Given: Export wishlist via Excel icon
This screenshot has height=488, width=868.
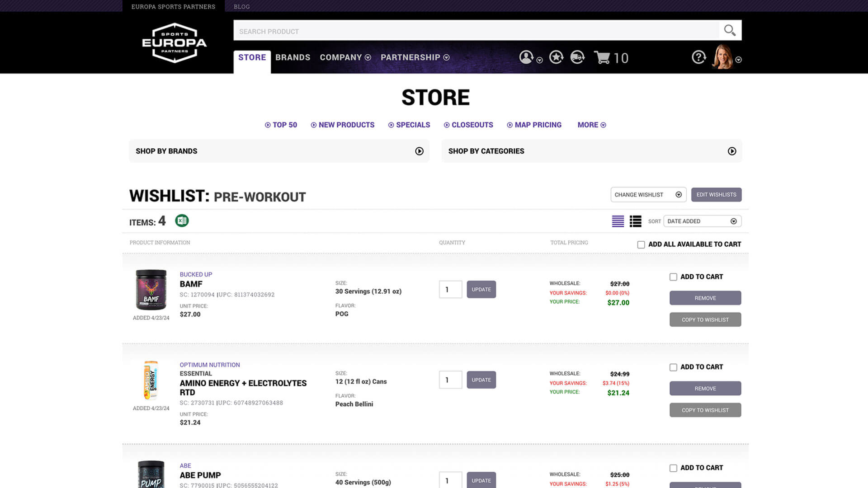Looking at the screenshot, I should [182, 221].
